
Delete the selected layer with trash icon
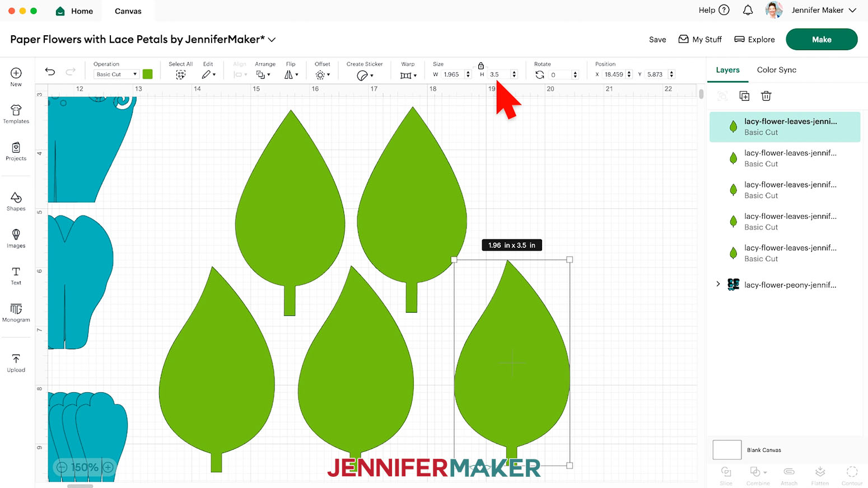point(766,96)
